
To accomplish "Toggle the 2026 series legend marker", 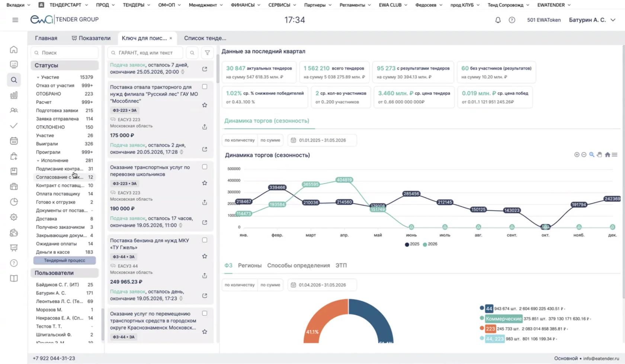I will (x=425, y=244).
